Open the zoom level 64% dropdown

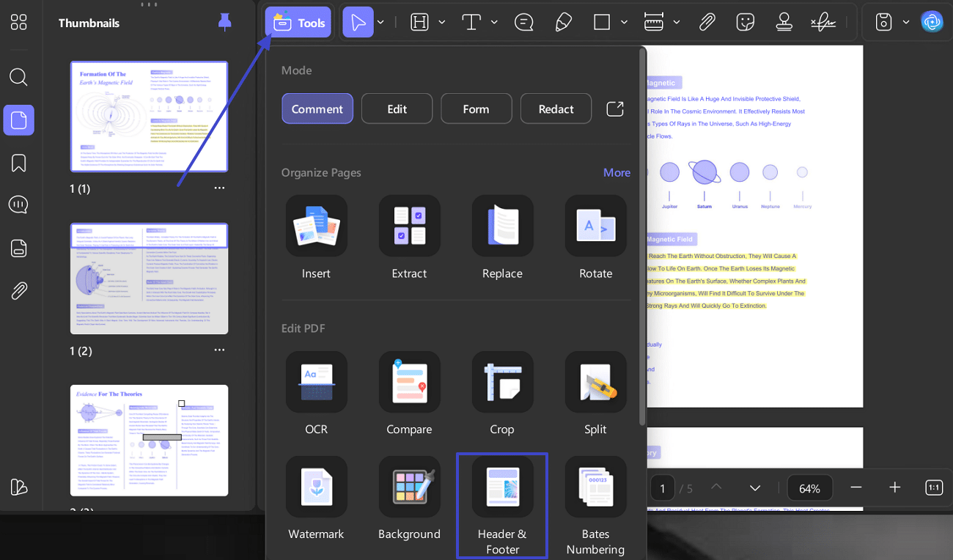[809, 488]
